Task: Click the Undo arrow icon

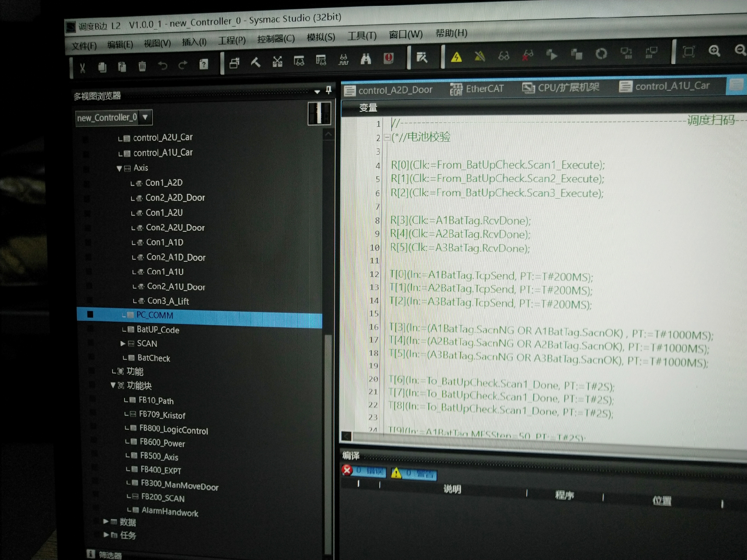Action: [x=163, y=66]
